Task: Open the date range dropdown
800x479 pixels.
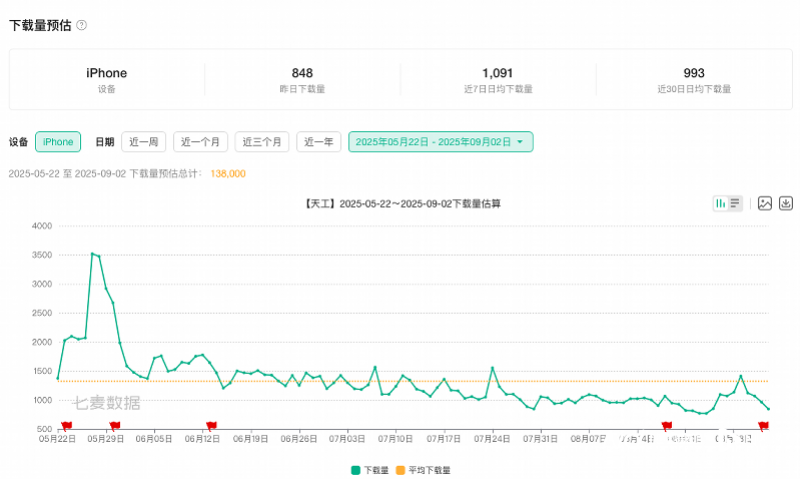Action: click(440, 142)
